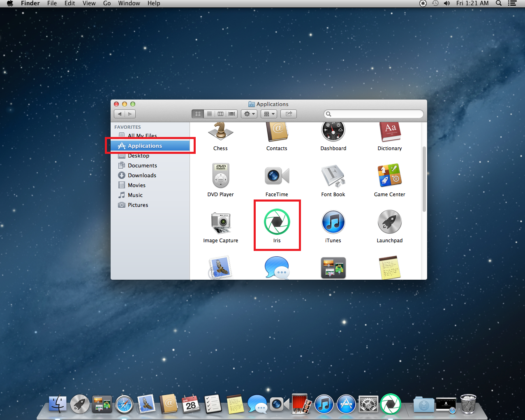525x420 pixels.
Task: Open the Go menu
Action: tap(107, 3)
